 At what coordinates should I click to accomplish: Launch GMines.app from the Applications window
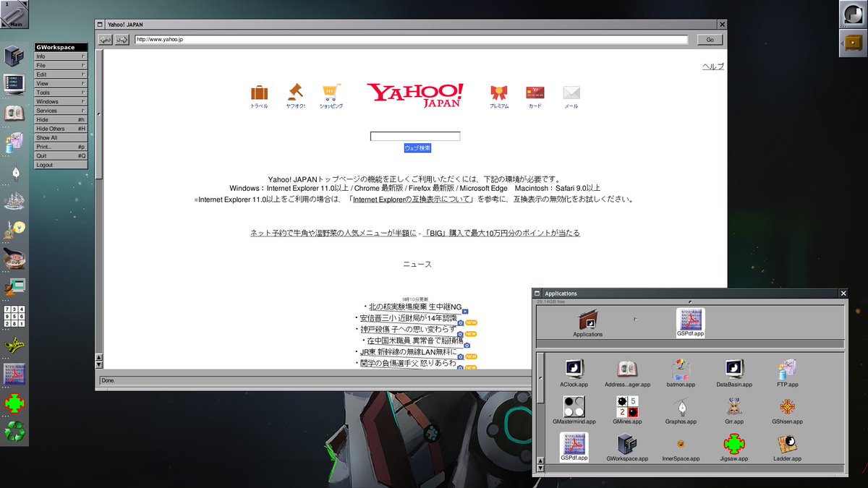click(x=627, y=405)
